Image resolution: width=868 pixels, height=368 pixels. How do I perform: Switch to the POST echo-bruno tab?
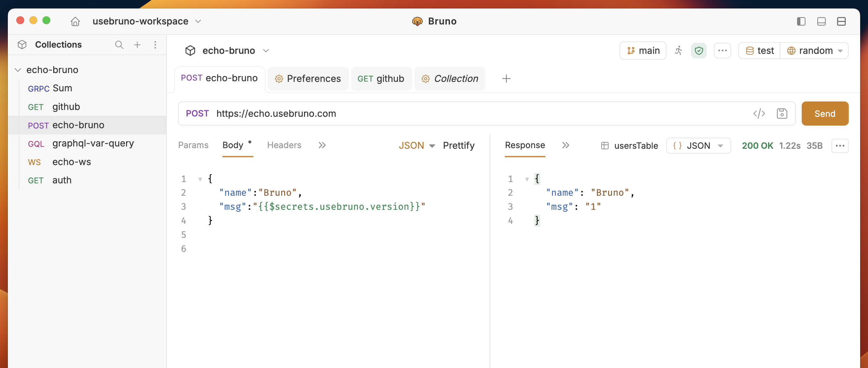tap(219, 78)
